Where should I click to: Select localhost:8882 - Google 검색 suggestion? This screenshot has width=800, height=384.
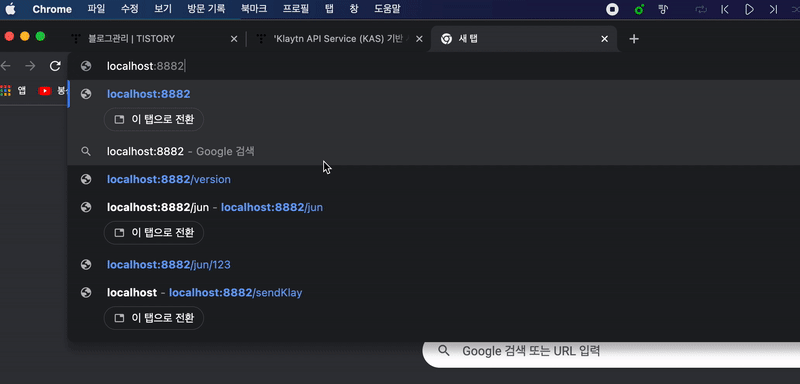coord(434,151)
